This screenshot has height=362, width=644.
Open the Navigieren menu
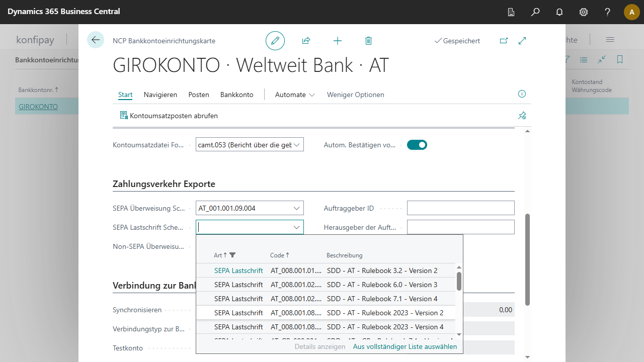click(x=160, y=95)
